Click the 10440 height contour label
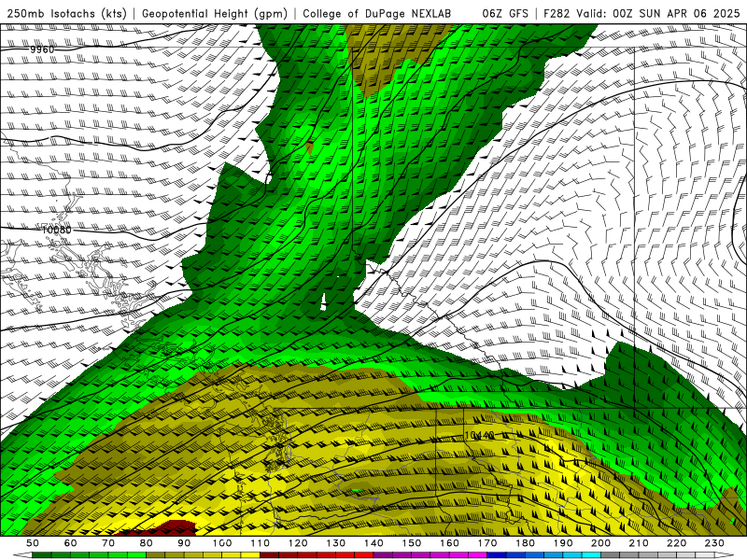Image resolution: width=747 pixels, height=560 pixels. coord(479,435)
